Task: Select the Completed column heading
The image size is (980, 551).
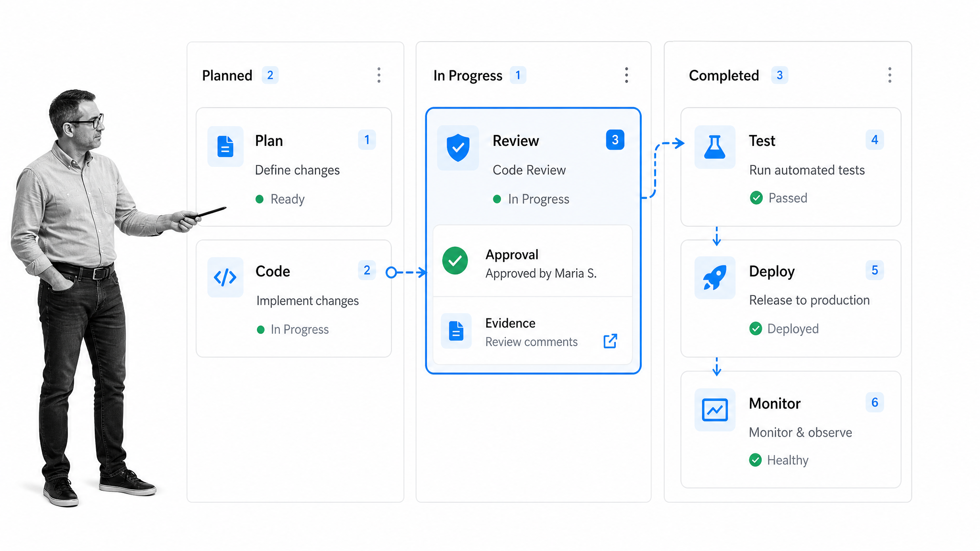Action: coord(724,76)
